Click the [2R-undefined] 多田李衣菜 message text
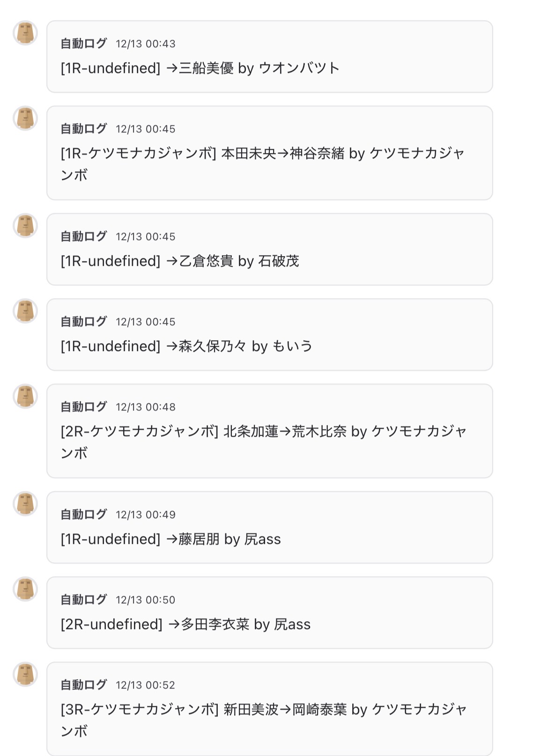The image size is (548, 756). (185, 624)
